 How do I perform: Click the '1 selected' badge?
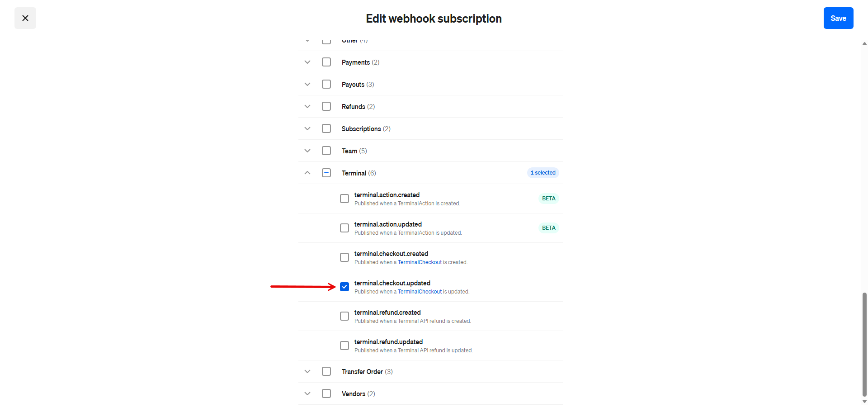pyautogui.click(x=543, y=173)
